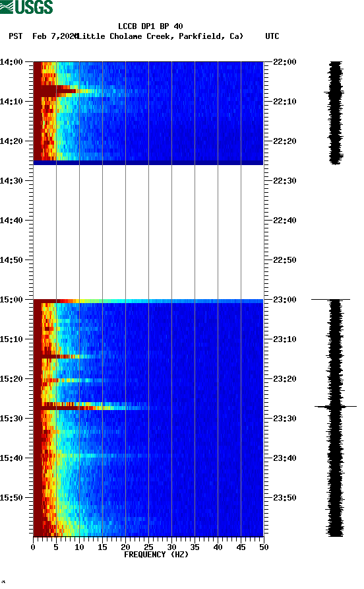Viewport: 364px width, 589px height.
Task: Click the bright stripe at 15:00 data restart
Action: coord(148,301)
